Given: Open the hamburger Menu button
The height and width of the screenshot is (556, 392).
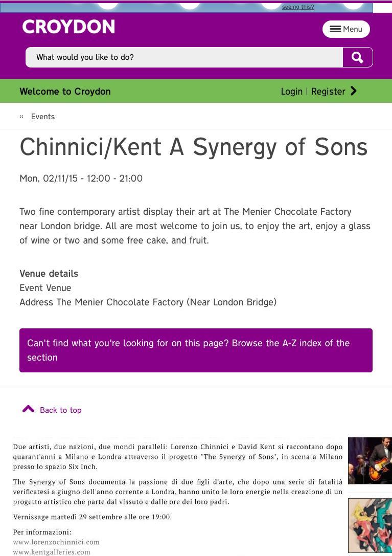Looking at the screenshot, I should [346, 29].
